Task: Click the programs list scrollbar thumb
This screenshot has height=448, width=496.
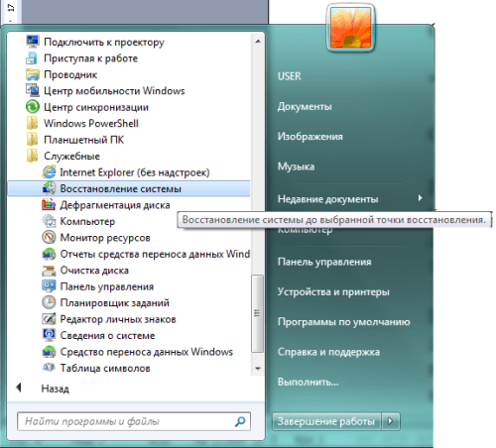Action: coord(257,313)
